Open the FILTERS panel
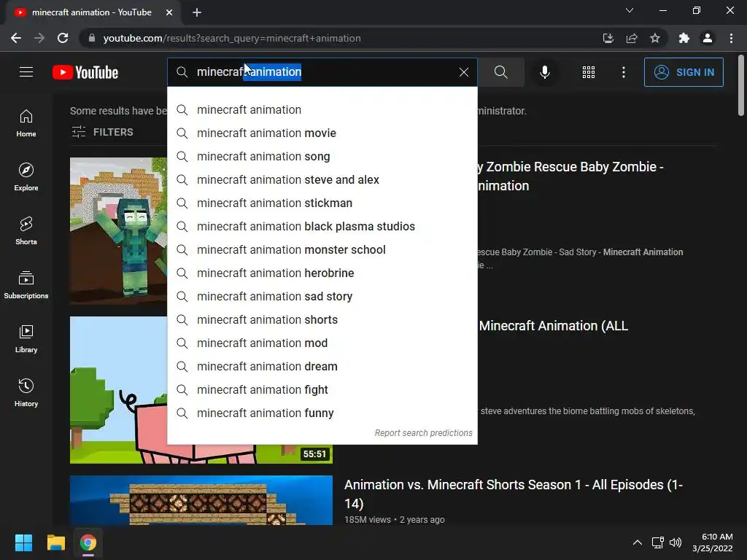The height and width of the screenshot is (560, 747). (102, 132)
